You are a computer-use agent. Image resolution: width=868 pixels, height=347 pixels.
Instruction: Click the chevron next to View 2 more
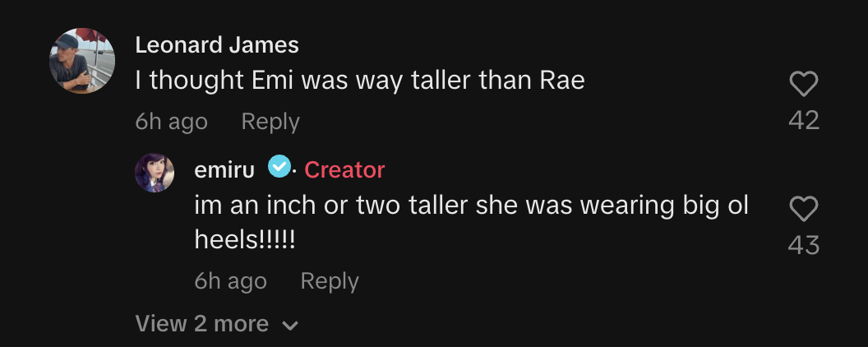[290, 326]
